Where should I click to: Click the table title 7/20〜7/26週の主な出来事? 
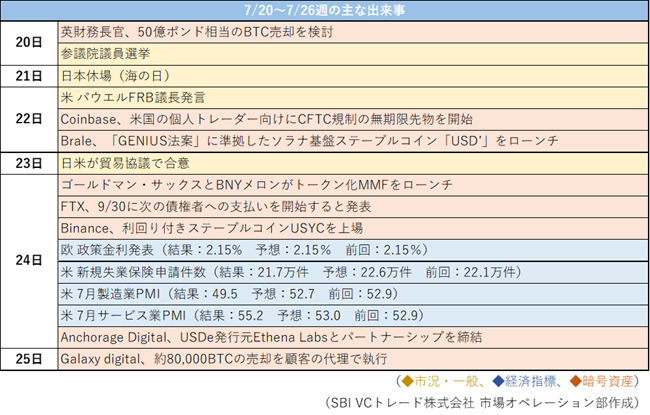click(x=325, y=10)
